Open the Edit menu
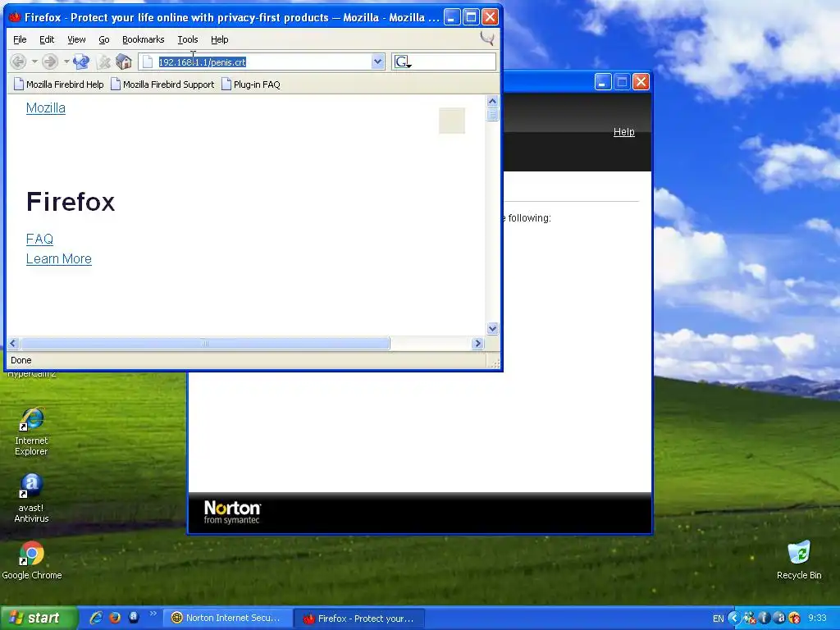 tap(47, 39)
